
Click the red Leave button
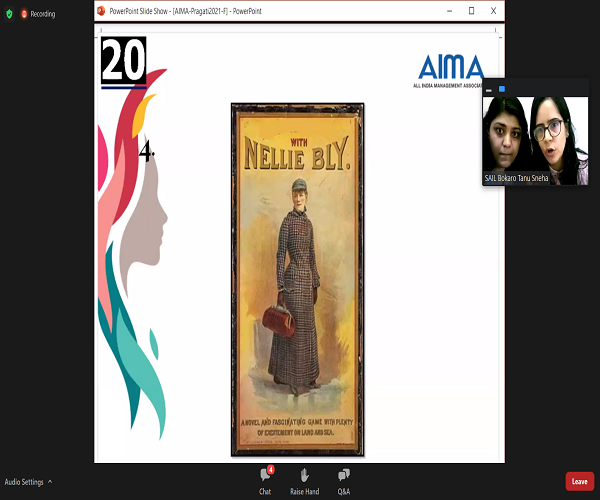point(580,481)
